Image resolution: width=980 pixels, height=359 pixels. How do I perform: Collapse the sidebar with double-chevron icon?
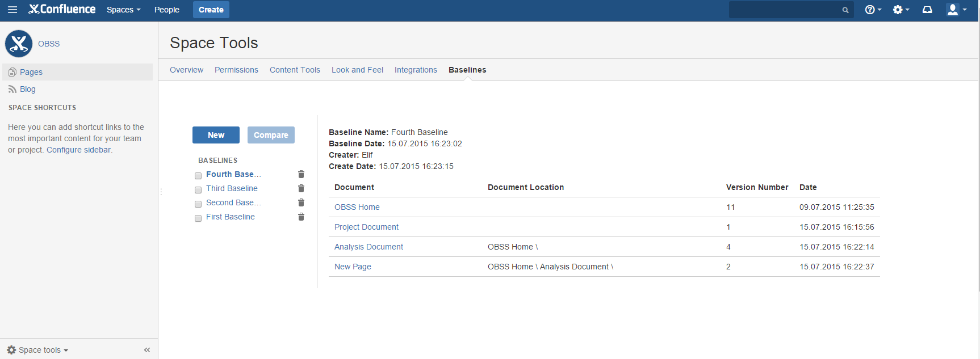click(x=147, y=350)
